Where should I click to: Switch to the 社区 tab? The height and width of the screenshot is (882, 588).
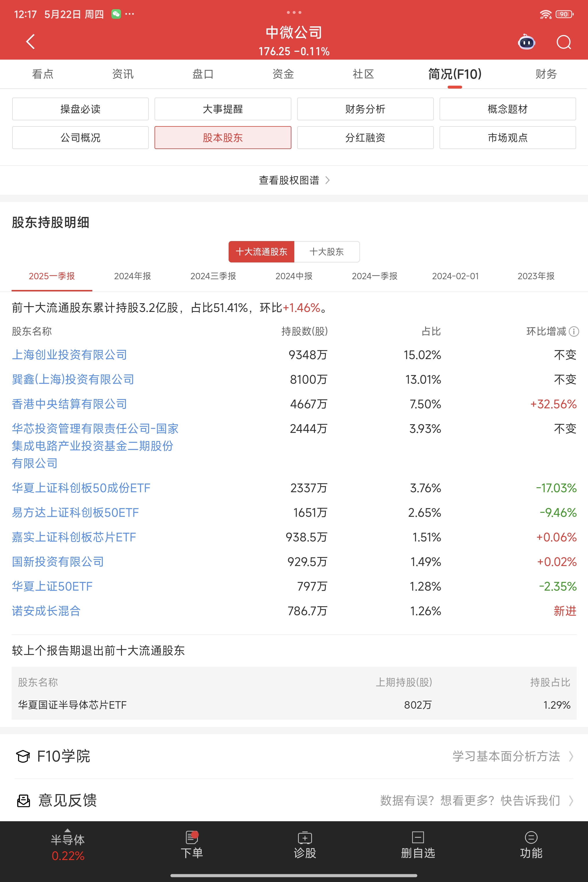tap(363, 74)
